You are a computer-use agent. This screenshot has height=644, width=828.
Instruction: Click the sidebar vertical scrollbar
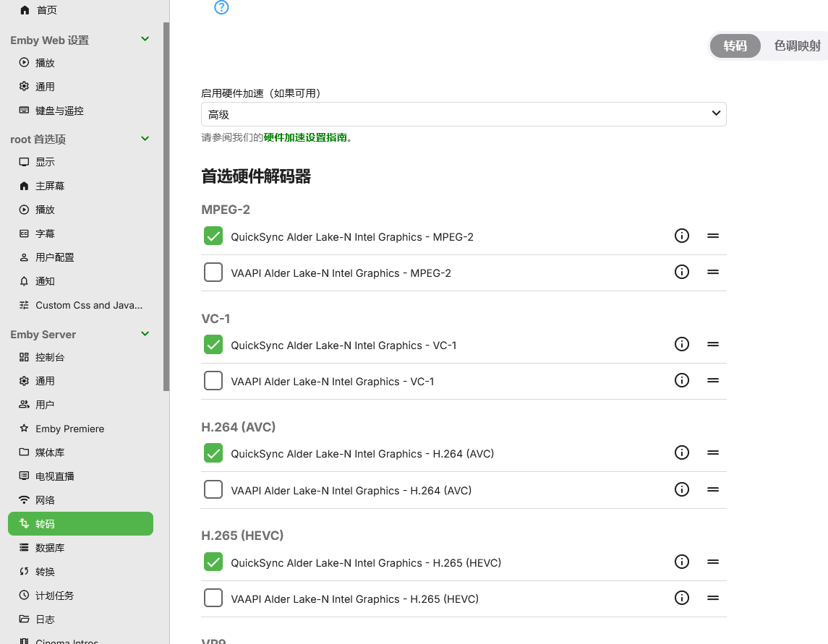pyautogui.click(x=166, y=206)
